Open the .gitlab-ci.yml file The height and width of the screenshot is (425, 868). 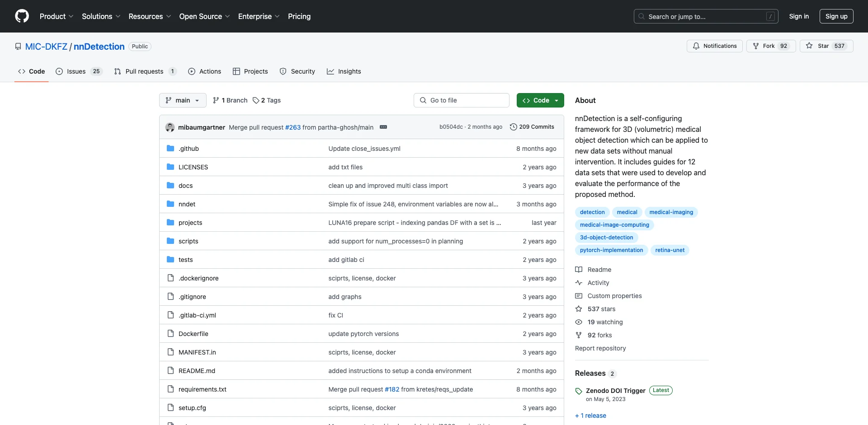[197, 315]
